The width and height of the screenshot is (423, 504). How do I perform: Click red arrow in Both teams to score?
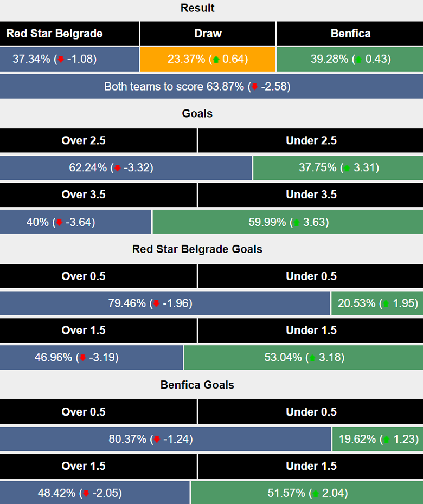(254, 87)
